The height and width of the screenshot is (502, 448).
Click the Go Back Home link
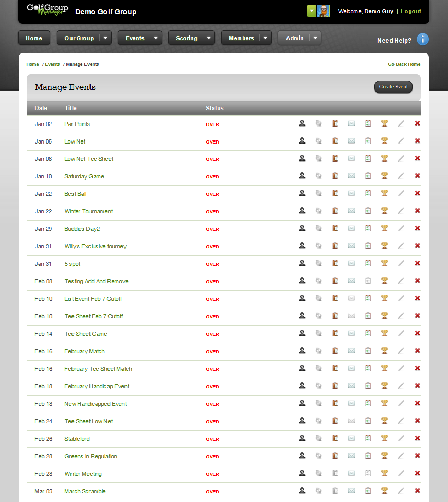coord(404,64)
